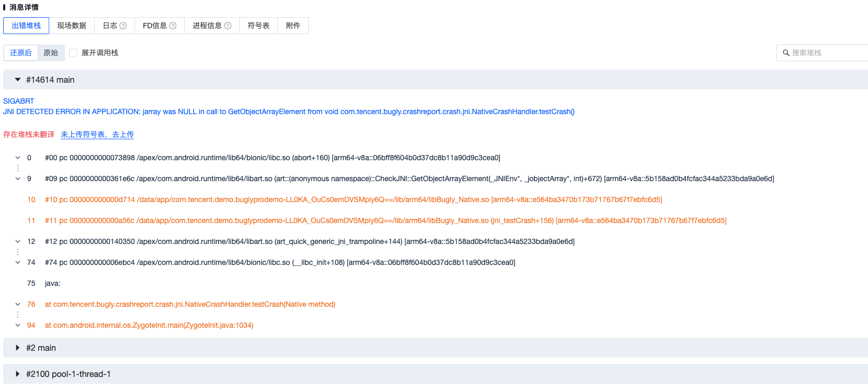Image resolution: width=868 pixels, height=389 pixels.
Task: Click the 'java:' line 75
Action: pyautogui.click(x=52, y=283)
